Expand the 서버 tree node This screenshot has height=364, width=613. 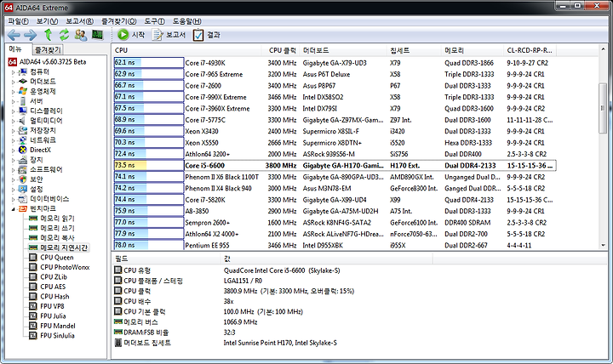(x=13, y=101)
